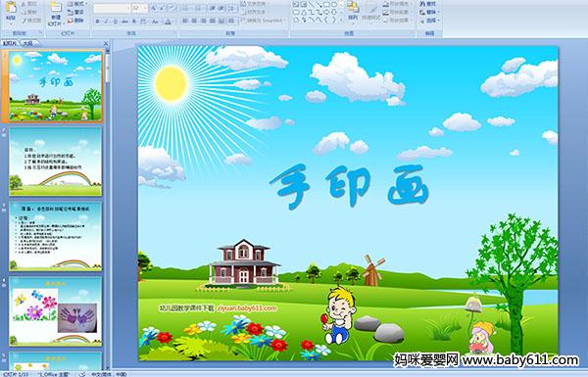Image resolution: width=588 pixels, height=377 pixels.
Task: Expand the Replace dropdown arrow
Action: (x=438, y=12)
